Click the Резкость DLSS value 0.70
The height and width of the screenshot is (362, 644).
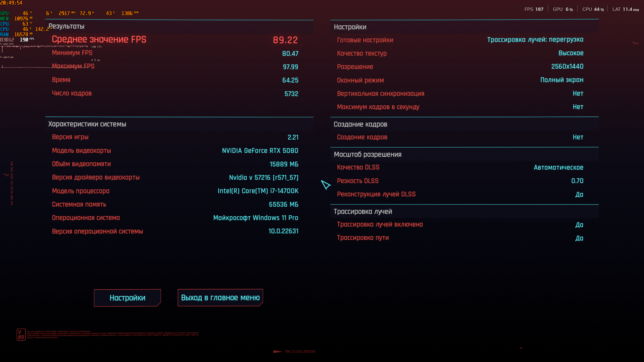[577, 181]
